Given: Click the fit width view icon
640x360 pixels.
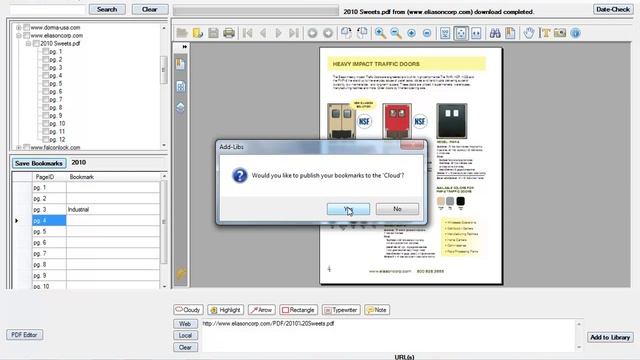Looking at the screenshot, I should (x=476, y=33).
